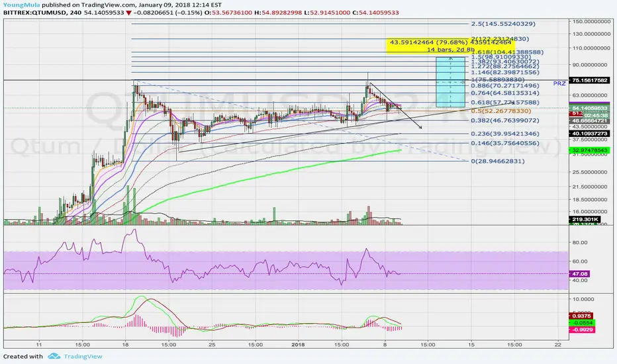Viewport: 617px width, 364px height.
Task: Select the 0.764(64.58135314) Fibonacci label
Action: pos(505,93)
